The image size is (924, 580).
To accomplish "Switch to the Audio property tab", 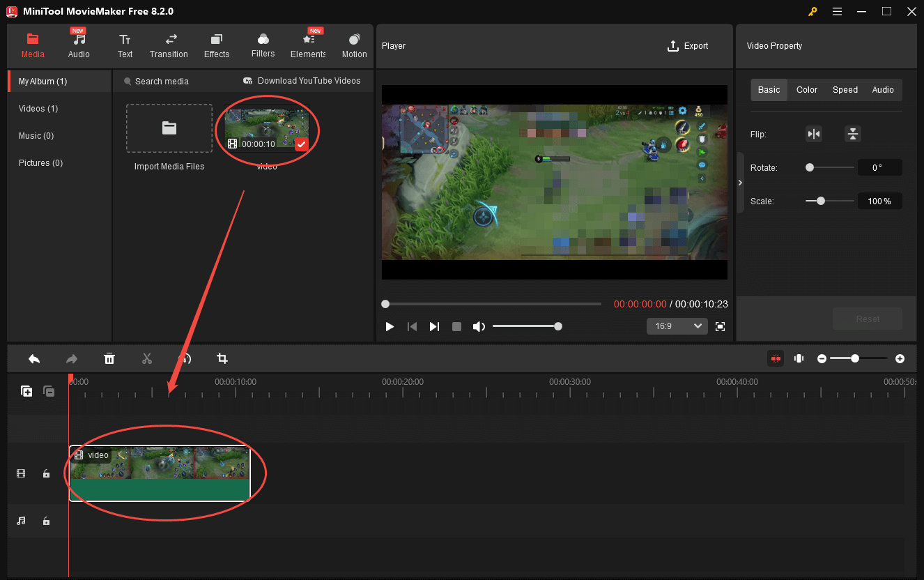I will 883,90.
